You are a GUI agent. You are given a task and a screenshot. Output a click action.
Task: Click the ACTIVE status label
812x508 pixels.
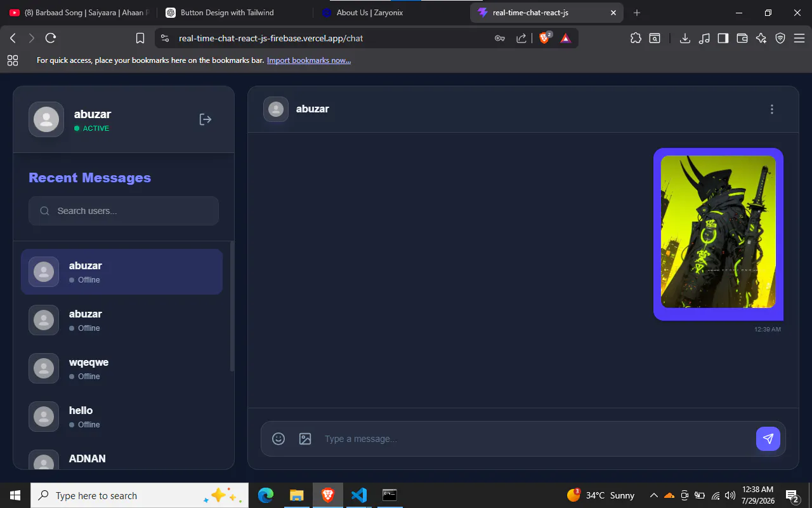(96, 128)
